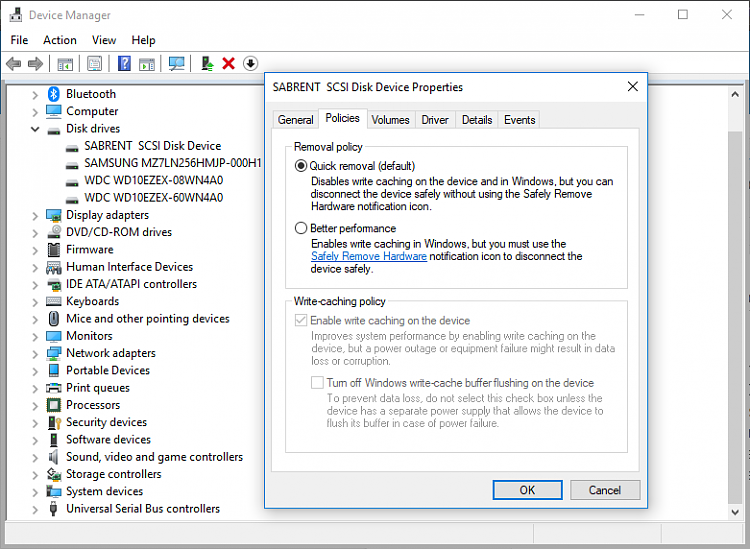
Task: Click the scroll up arrow in Device Manager
Action: point(735,94)
